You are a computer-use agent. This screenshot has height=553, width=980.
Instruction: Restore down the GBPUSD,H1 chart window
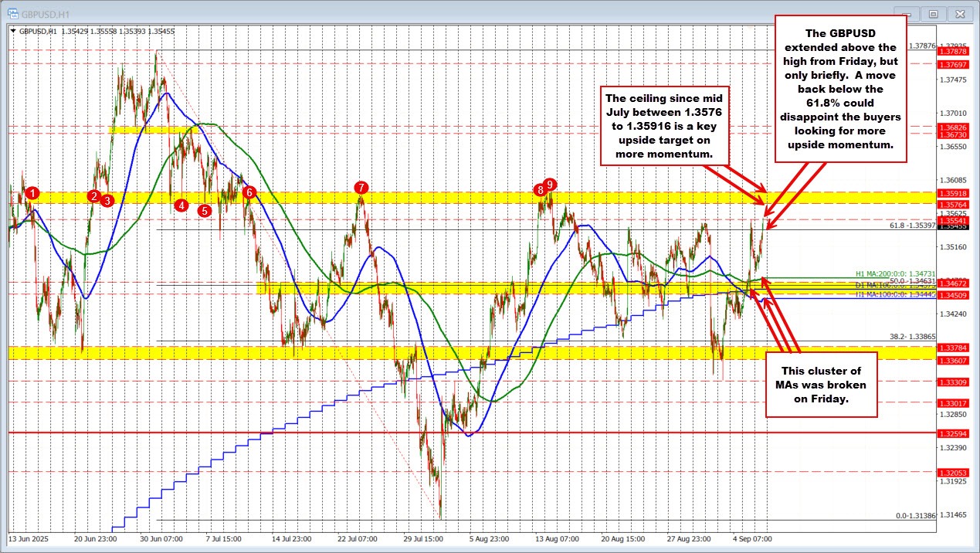(933, 13)
